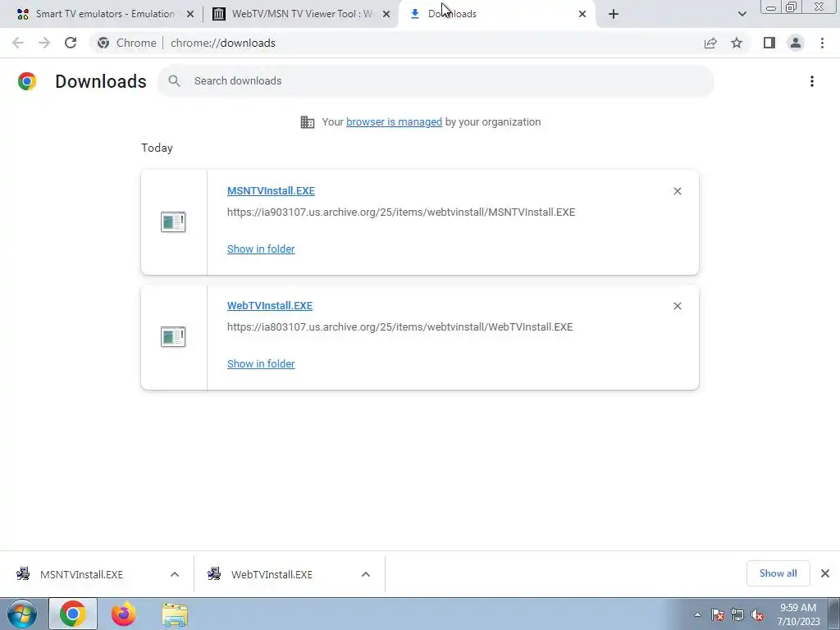Show WebTVInstall.EXE in folder
Image resolution: width=840 pixels, height=630 pixels.
[x=261, y=363]
